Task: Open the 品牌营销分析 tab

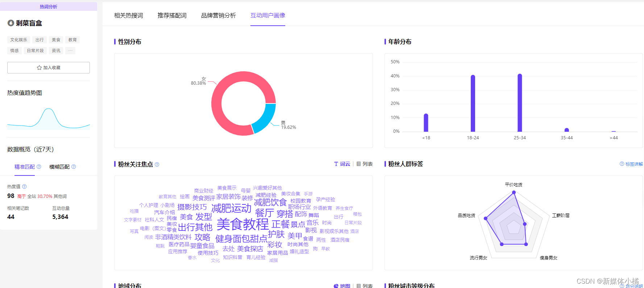Action: tap(219, 16)
